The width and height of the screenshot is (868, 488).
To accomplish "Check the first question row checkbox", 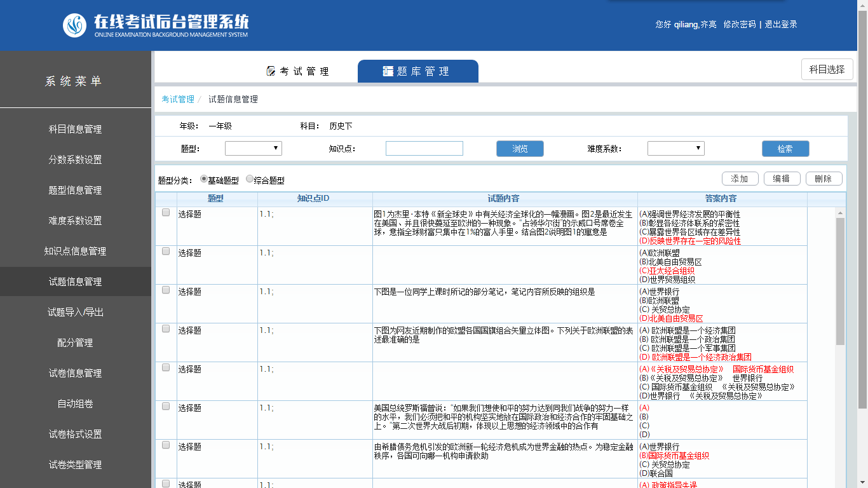I will [166, 213].
